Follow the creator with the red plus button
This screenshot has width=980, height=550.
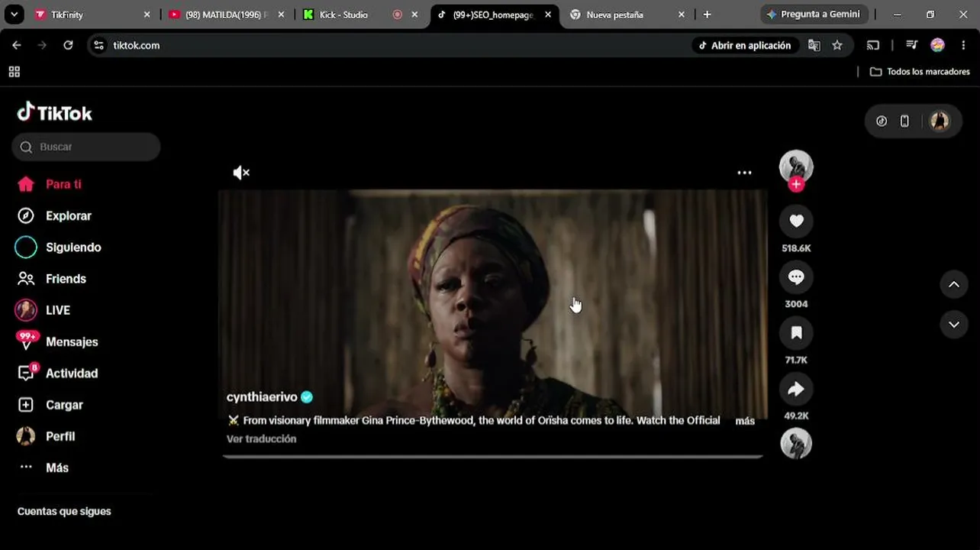(796, 184)
